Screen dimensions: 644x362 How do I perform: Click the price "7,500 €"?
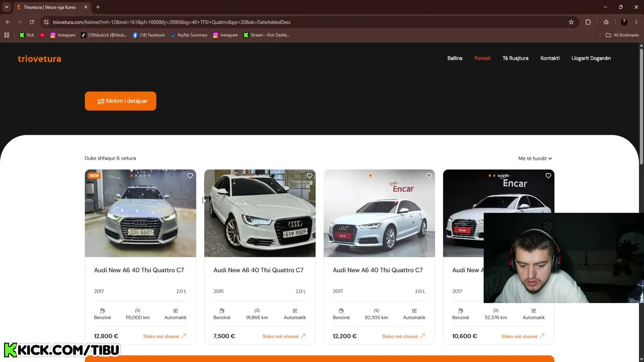coord(224,336)
